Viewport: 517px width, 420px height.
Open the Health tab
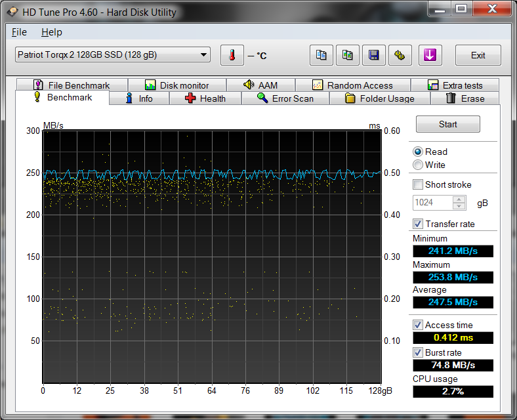coord(205,98)
